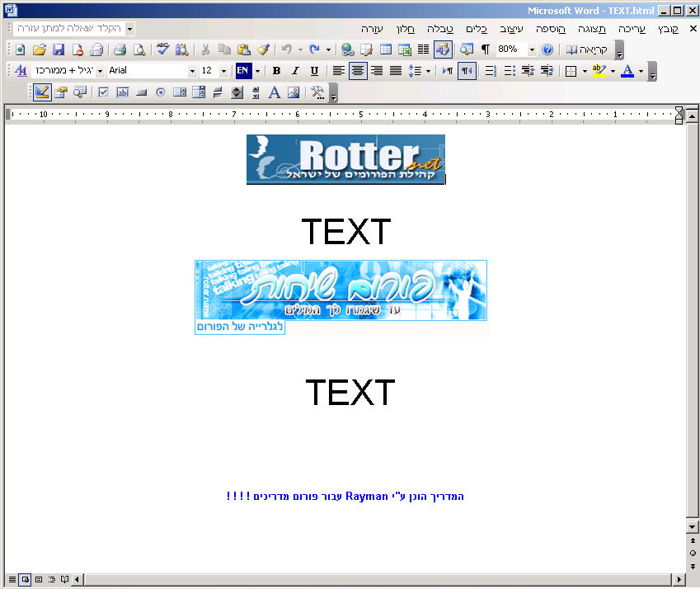Viewport: 700px width, 589px height.
Task: Open the Arial font name dropdown
Action: click(192, 71)
